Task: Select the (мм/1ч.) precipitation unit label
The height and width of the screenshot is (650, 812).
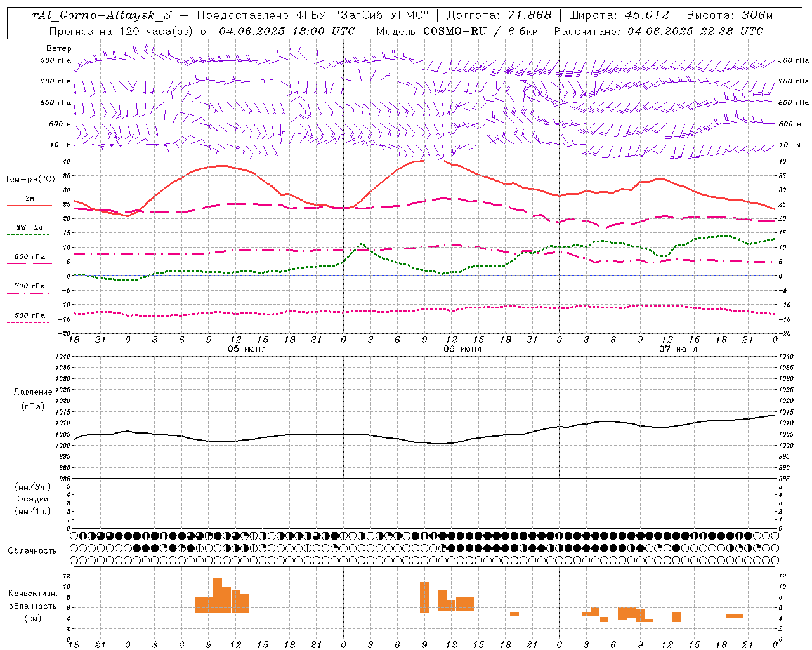Action: 33,511
